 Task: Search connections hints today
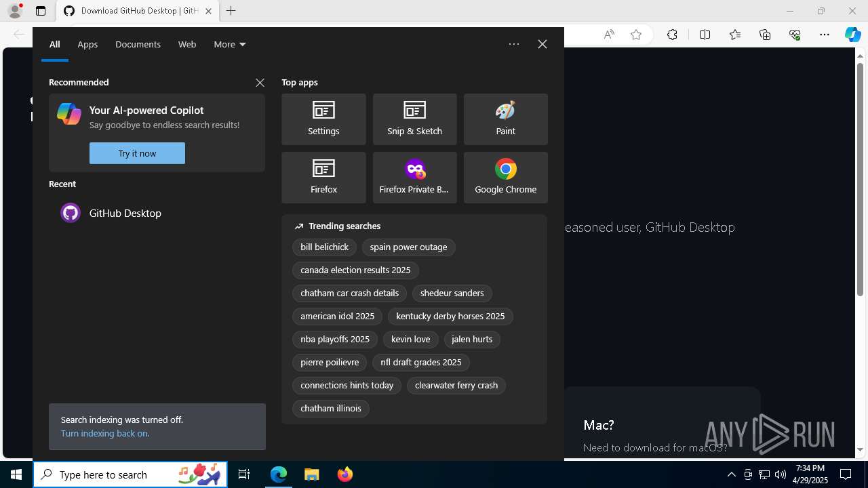point(347,386)
